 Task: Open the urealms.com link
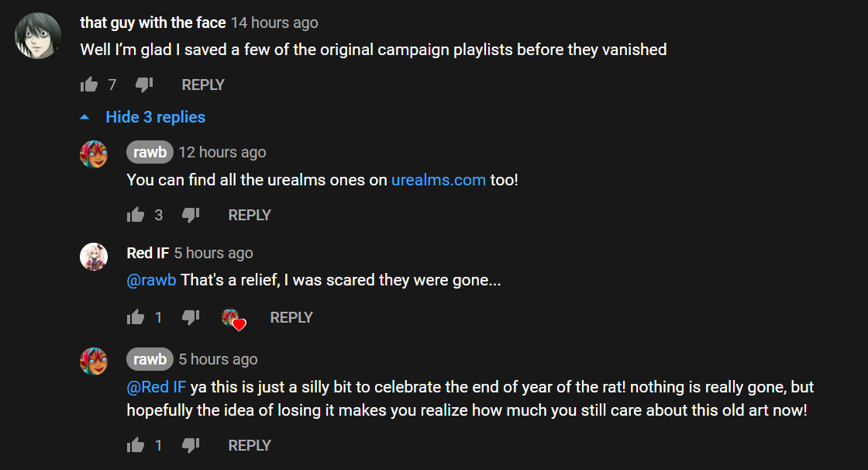point(439,180)
